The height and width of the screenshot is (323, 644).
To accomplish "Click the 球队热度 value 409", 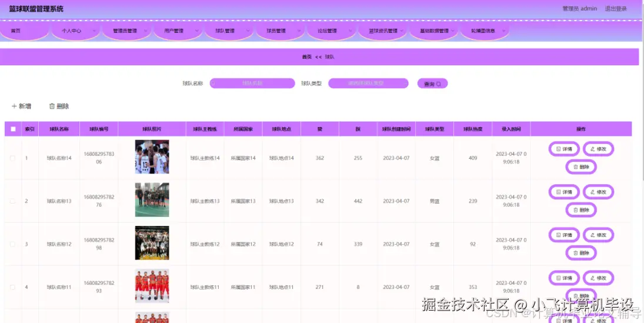I will 473,158.
